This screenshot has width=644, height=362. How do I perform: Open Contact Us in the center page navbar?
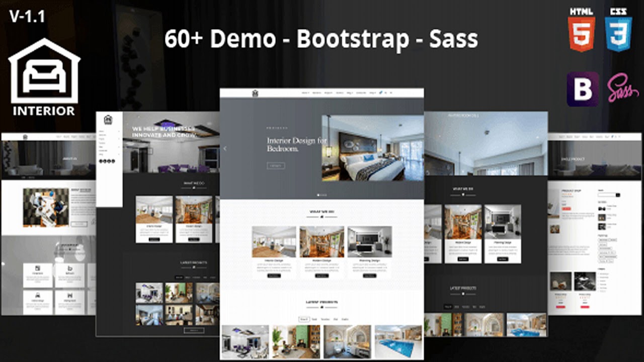[x=361, y=93]
